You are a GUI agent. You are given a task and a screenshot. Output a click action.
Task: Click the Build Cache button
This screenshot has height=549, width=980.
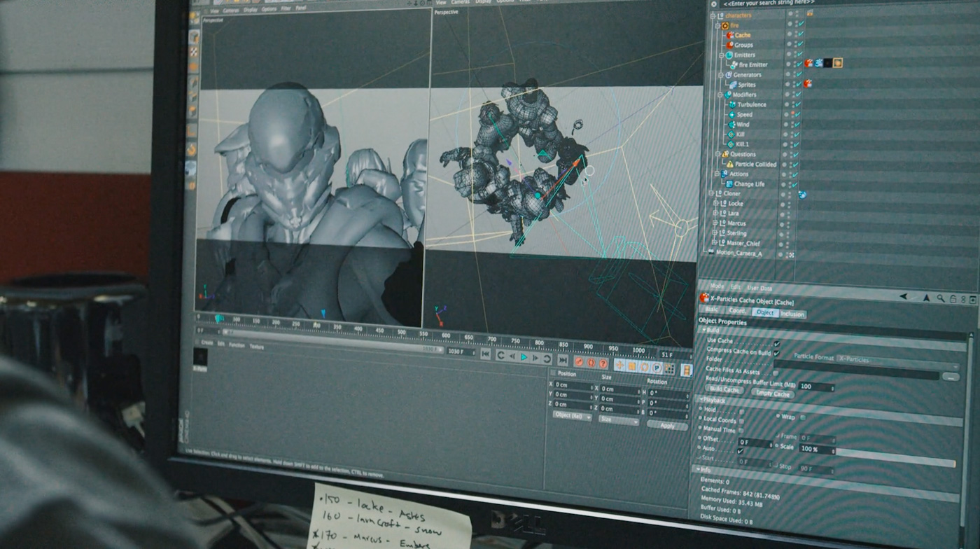[x=724, y=389]
